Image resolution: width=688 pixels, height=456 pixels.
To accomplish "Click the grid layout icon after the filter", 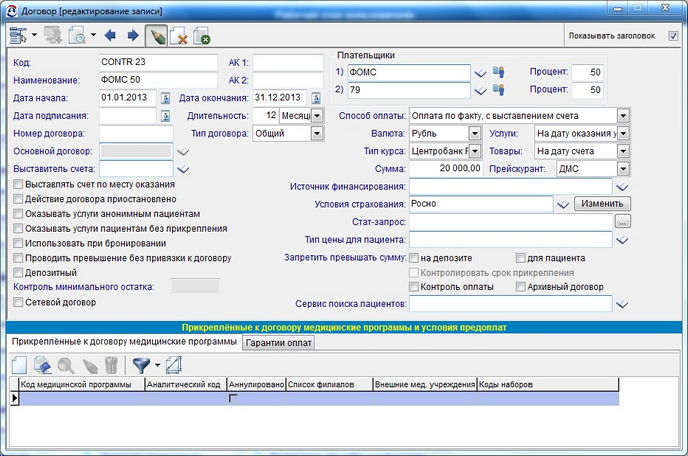I will click(x=173, y=365).
